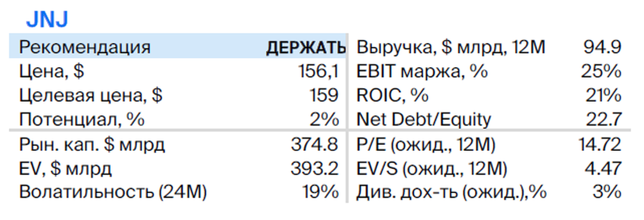Select the Волатильность (24М) label

pyautogui.click(x=113, y=192)
